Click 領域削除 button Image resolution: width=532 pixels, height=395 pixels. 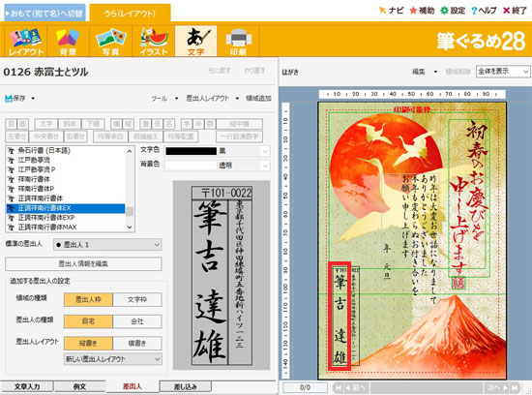(x=458, y=72)
